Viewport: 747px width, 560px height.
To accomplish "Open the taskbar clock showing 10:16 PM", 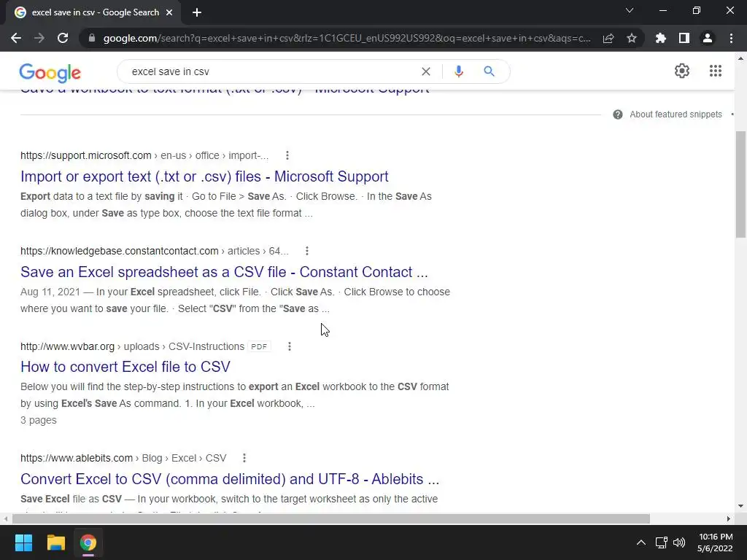I will (715, 542).
